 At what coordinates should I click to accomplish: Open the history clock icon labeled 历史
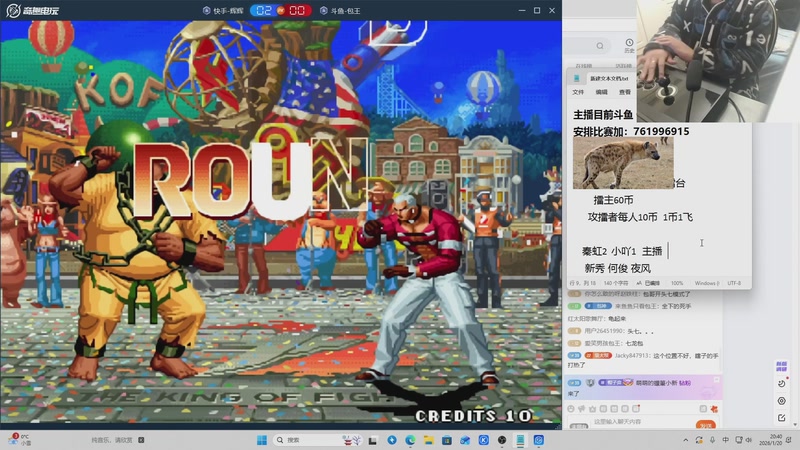(629, 45)
